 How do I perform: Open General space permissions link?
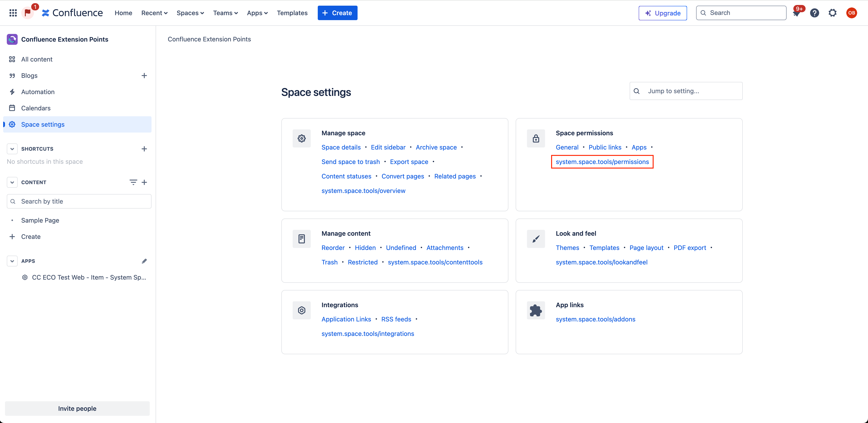(567, 147)
